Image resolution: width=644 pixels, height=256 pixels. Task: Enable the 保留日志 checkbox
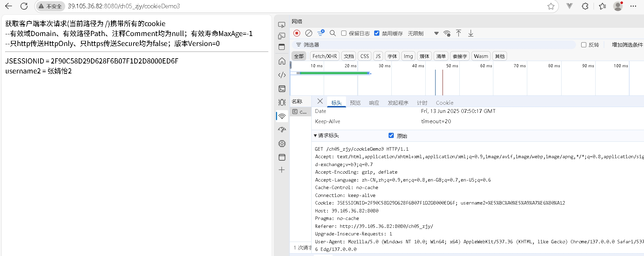tap(344, 33)
